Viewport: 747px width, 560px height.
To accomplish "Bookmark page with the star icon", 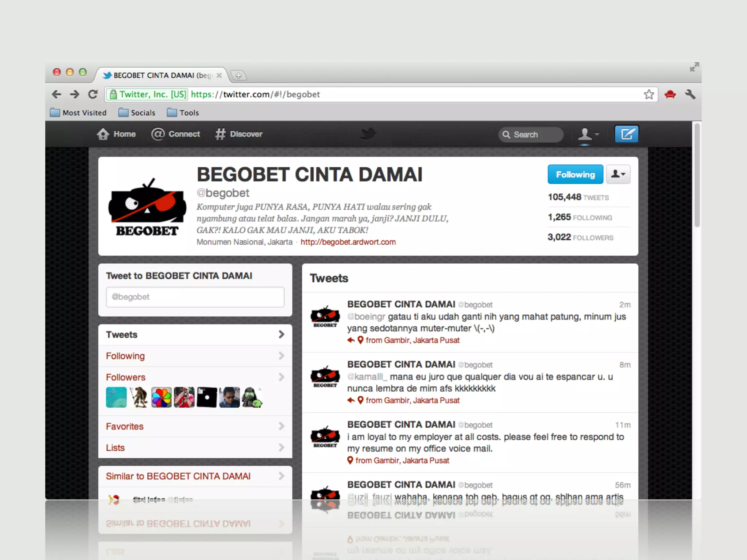I will pos(649,94).
